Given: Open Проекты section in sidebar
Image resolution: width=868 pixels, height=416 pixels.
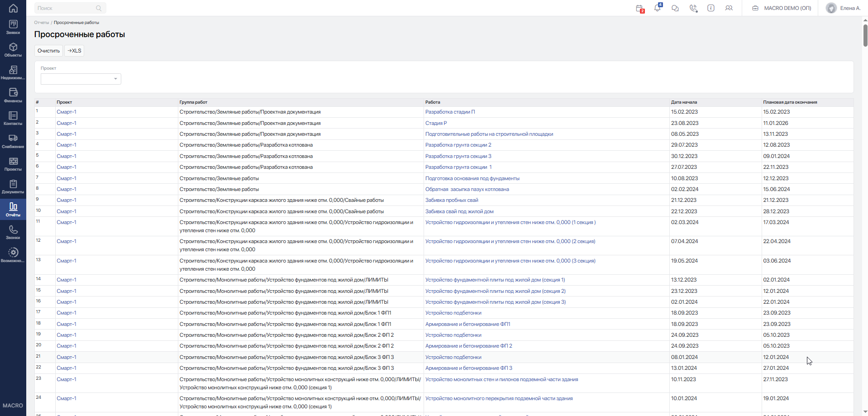Looking at the screenshot, I should pos(13,164).
